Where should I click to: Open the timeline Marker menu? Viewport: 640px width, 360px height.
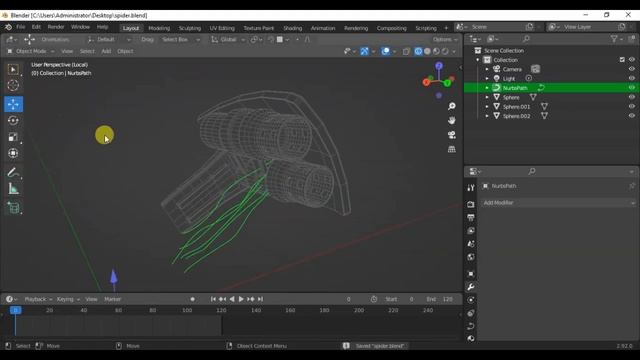[112, 299]
